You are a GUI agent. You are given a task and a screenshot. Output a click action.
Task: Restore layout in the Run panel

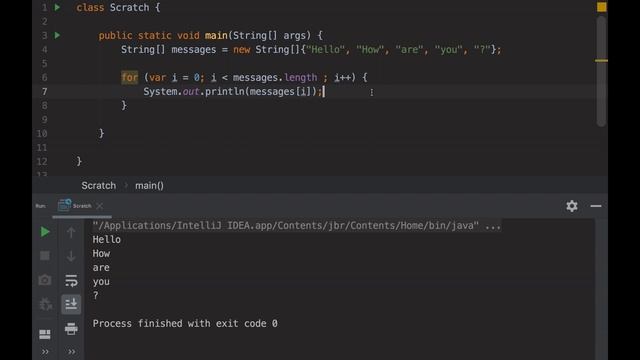pyautogui.click(x=45, y=334)
